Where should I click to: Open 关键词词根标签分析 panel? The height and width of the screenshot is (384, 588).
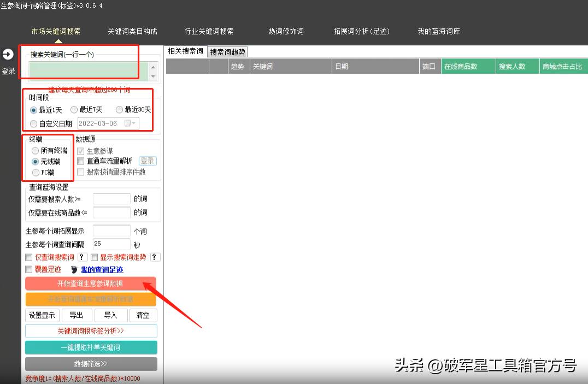[x=91, y=331]
